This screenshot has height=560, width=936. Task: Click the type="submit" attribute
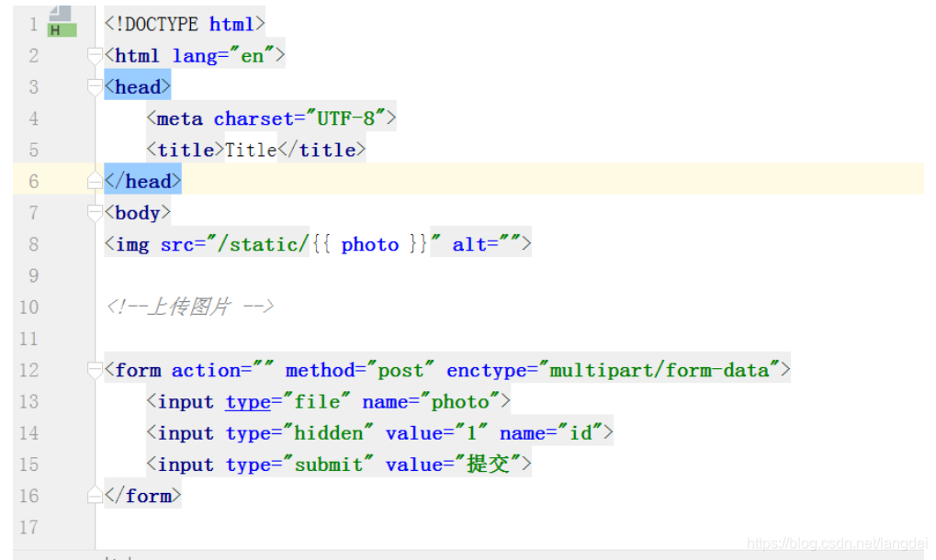[299, 465]
